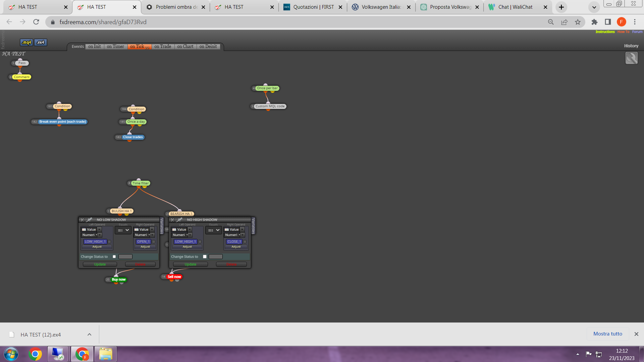Click Update in NO HIGH SHADOW panel
The image size is (644, 362).
(x=191, y=264)
